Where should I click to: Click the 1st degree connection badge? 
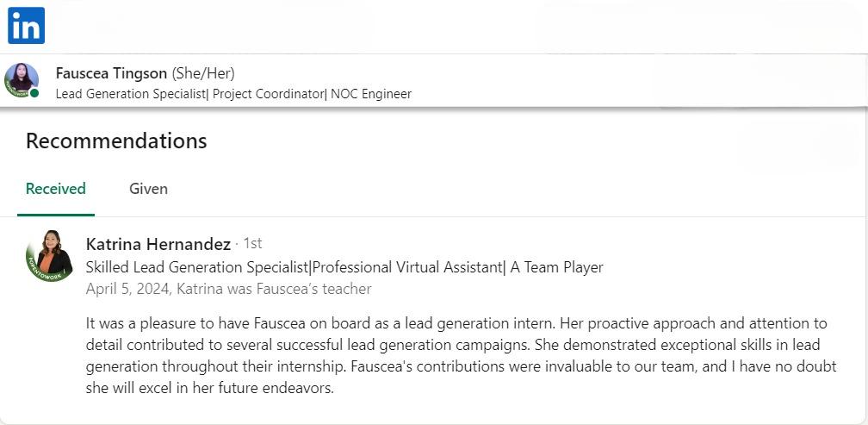coord(253,244)
